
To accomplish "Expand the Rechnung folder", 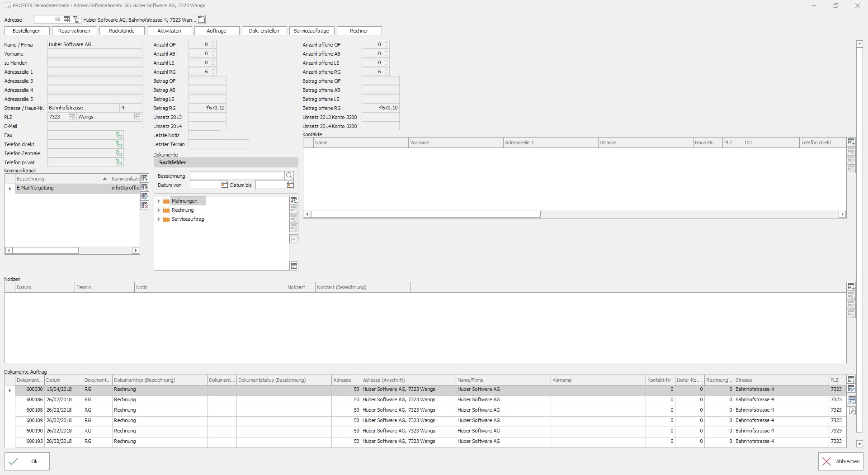I will 159,210.
